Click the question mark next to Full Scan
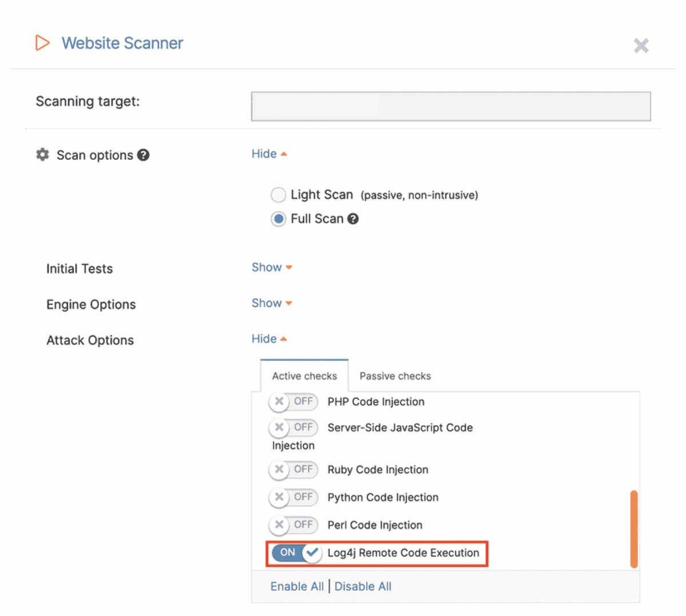Viewport: 686px width, 616px height. pos(353,218)
